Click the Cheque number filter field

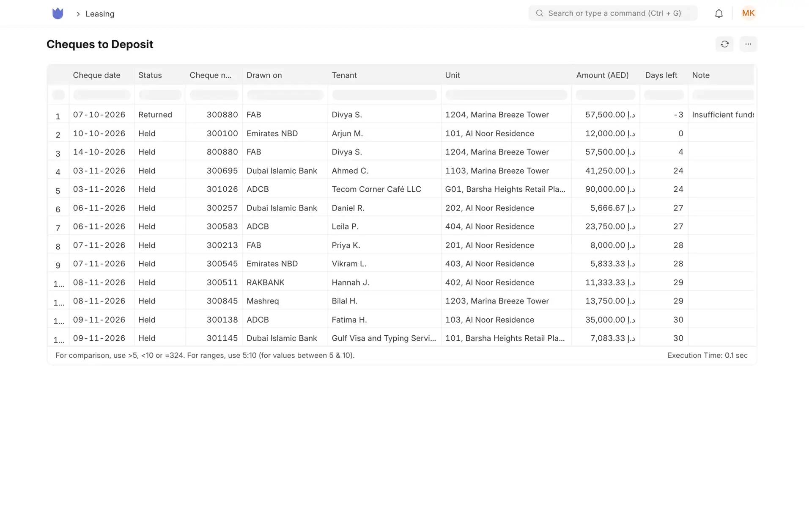[x=214, y=95]
